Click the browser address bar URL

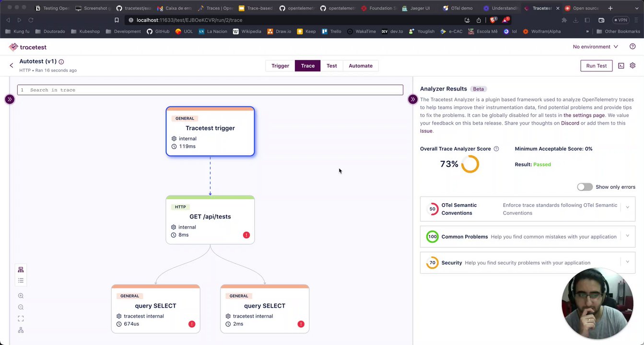(189, 20)
